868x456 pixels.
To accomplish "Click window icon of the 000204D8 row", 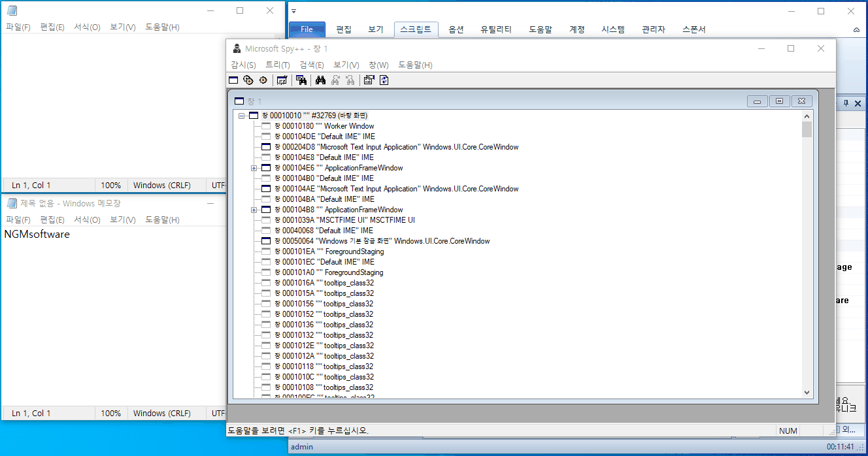I will click(266, 147).
